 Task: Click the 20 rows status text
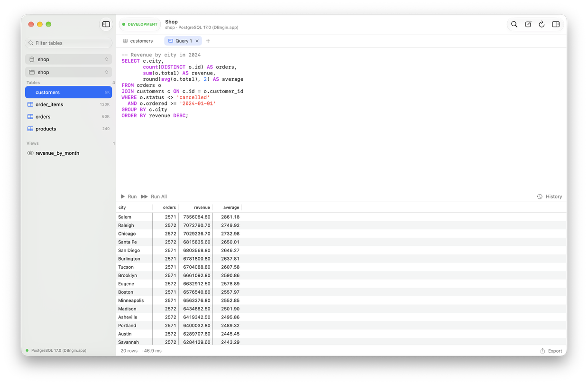[x=129, y=351]
